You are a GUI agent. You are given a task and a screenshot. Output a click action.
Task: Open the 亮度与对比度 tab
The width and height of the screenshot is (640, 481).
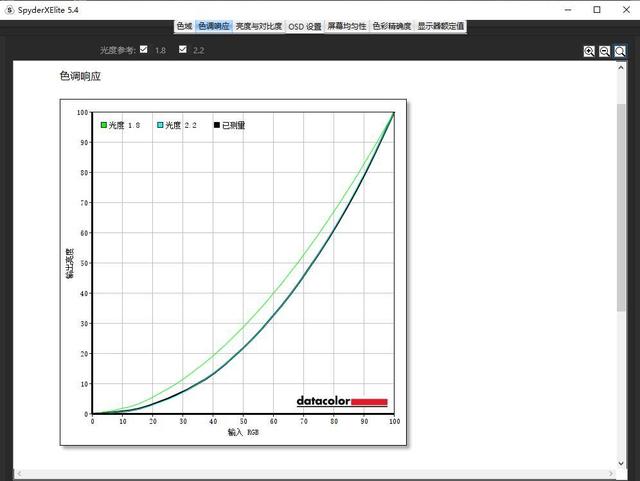(x=259, y=26)
